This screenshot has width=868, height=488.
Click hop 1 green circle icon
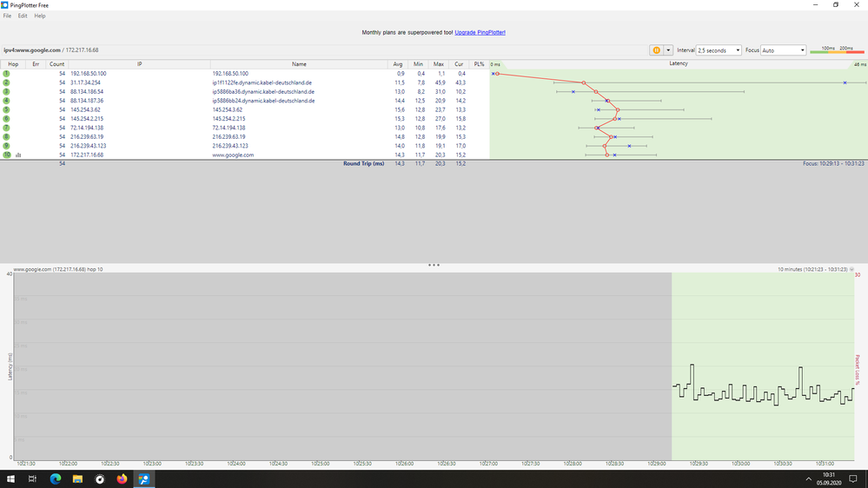(x=7, y=74)
